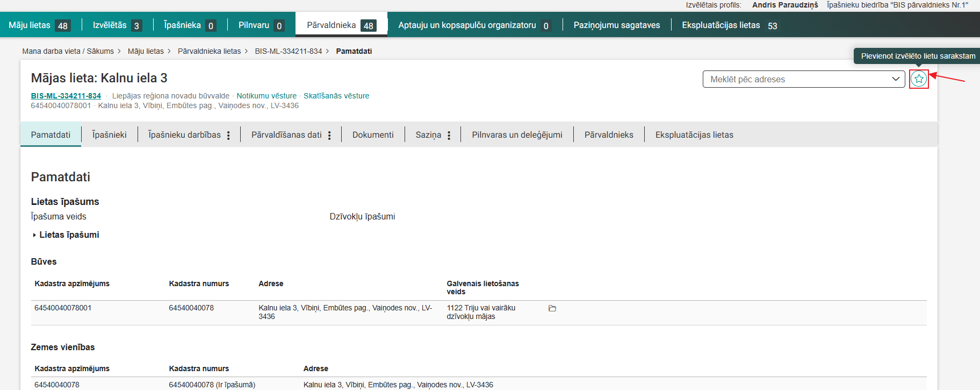Open the three-dot menu beside Saziņa

tap(449, 136)
